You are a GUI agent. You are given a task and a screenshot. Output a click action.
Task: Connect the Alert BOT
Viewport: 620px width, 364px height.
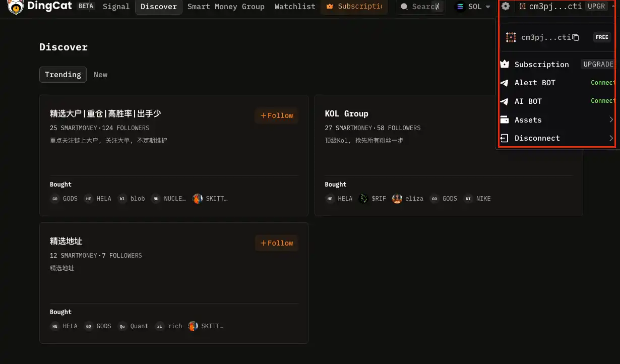(x=603, y=83)
